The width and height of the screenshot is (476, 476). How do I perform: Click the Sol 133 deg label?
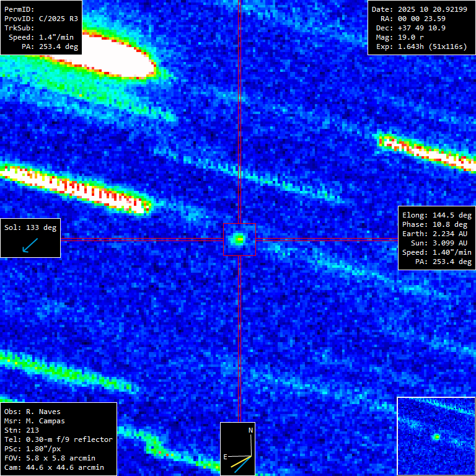click(x=30, y=227)
